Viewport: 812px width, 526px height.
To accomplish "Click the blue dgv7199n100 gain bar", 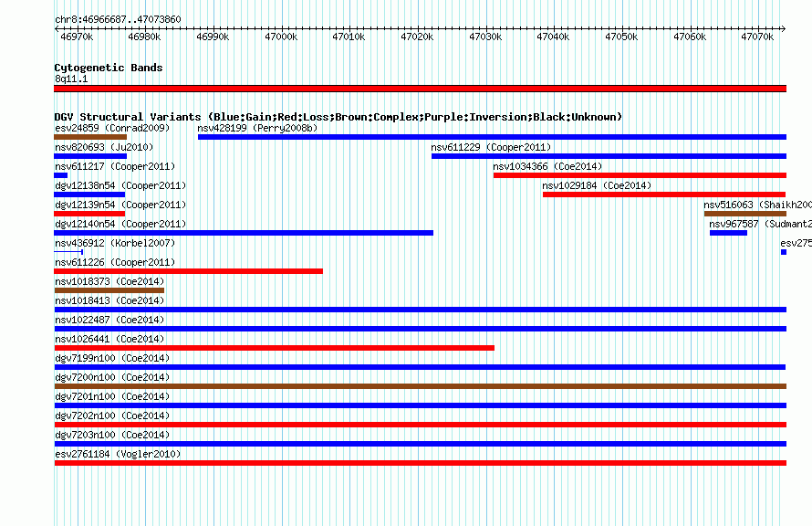I will [420, 367].
